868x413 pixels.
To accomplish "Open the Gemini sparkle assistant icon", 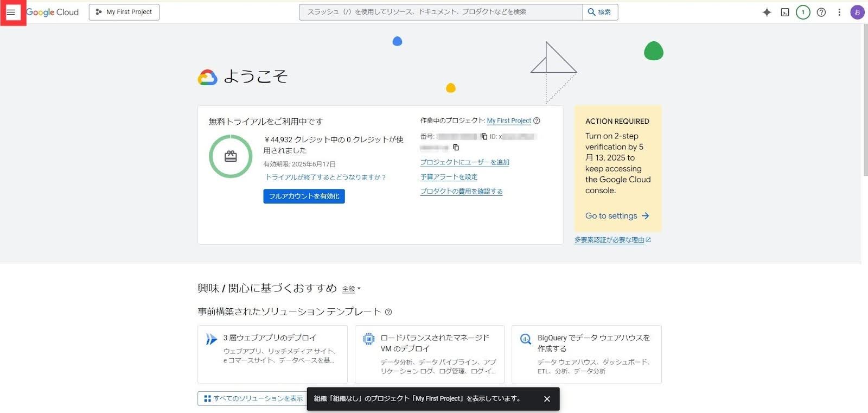I will tap(767, 12).
